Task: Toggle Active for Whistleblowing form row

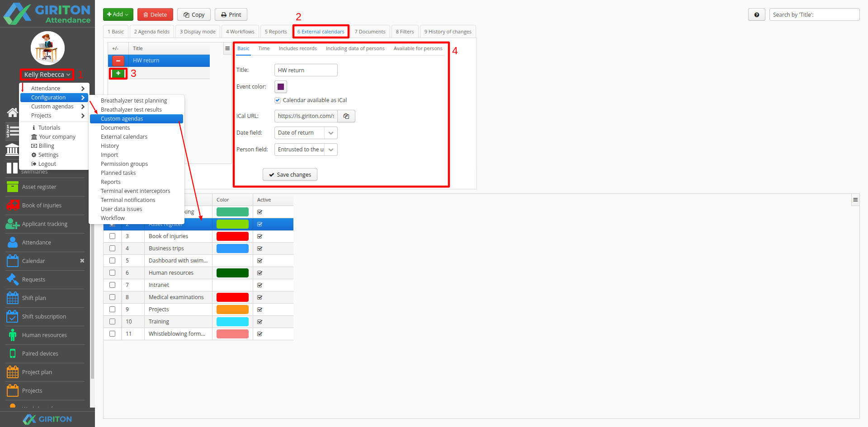Action: [260, 334]
